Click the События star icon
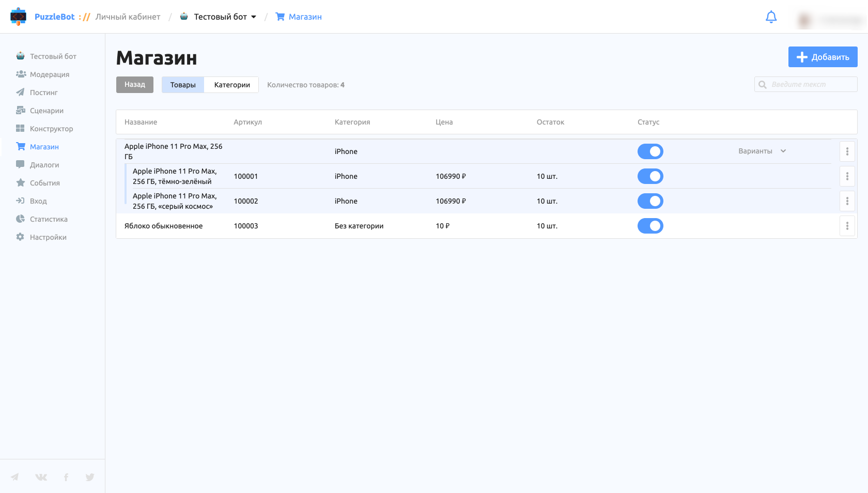Viewport: 868px width, 493px height. pos(20,182)
